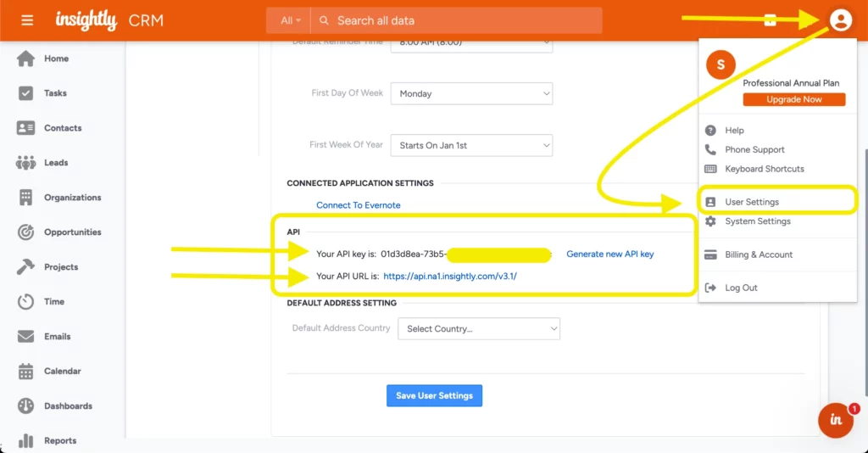Click the Log Out arrow icon

click(x=710, y=288)
